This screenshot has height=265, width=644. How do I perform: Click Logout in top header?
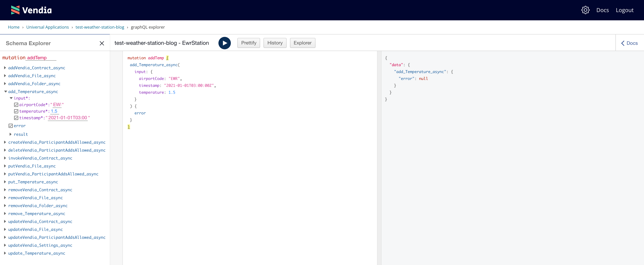click(625, 10)
